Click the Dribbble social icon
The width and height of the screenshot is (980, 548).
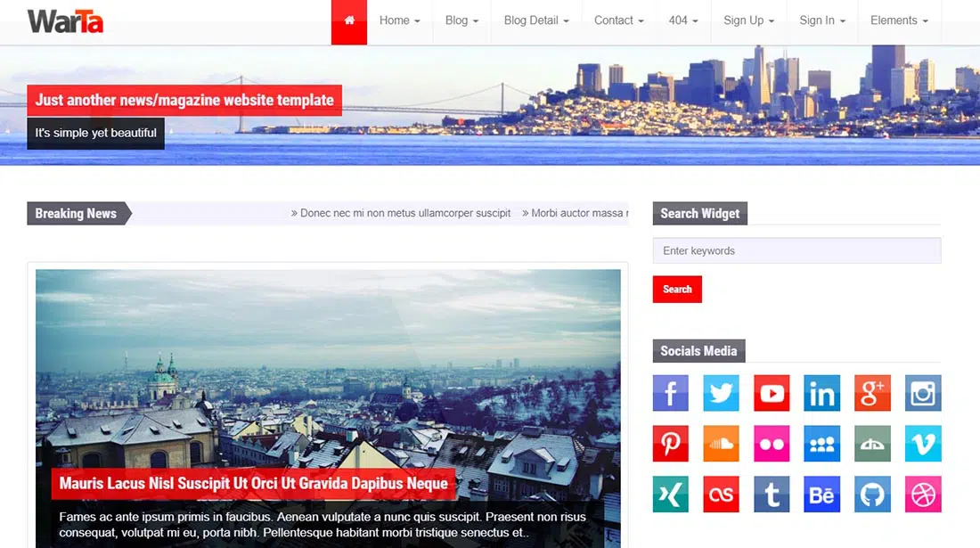pyautogui.click(x=923, y=495)
